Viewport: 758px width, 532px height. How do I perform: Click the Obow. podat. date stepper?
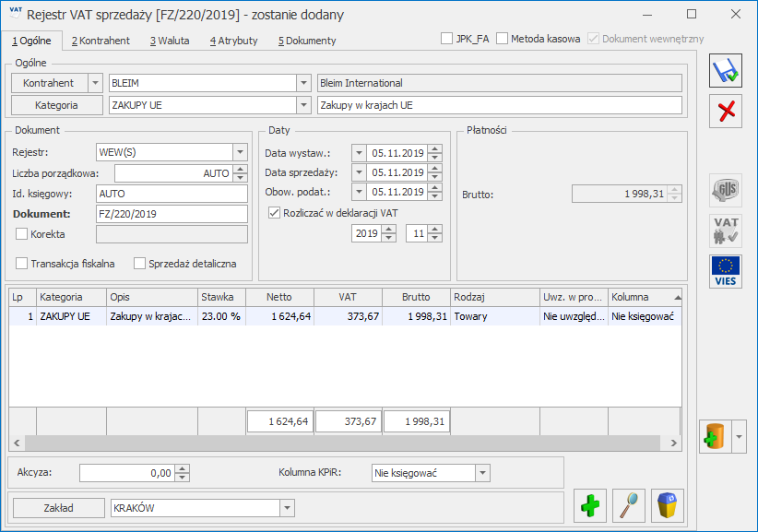(x=435, y=192)
